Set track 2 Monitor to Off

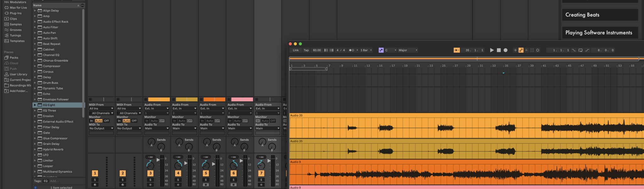tap(134, 121)
